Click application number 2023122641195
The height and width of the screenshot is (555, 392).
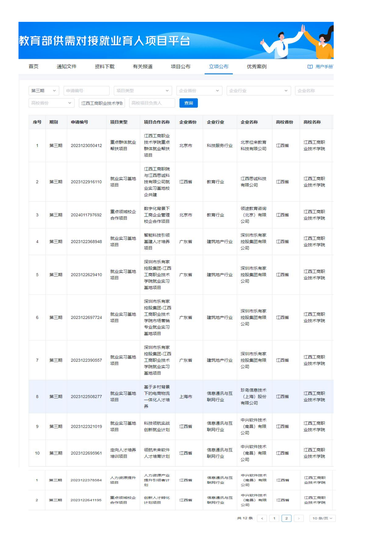(x=86, y=500)
